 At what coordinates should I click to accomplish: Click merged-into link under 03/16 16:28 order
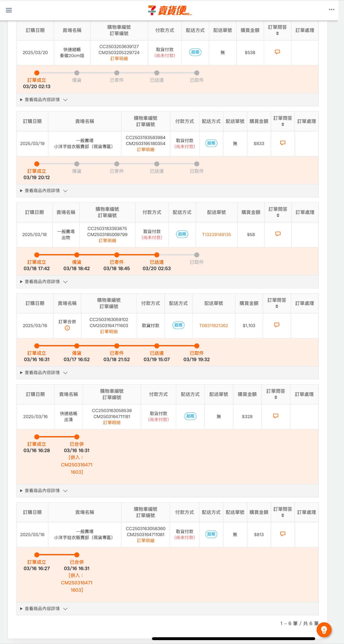point(77,465)
